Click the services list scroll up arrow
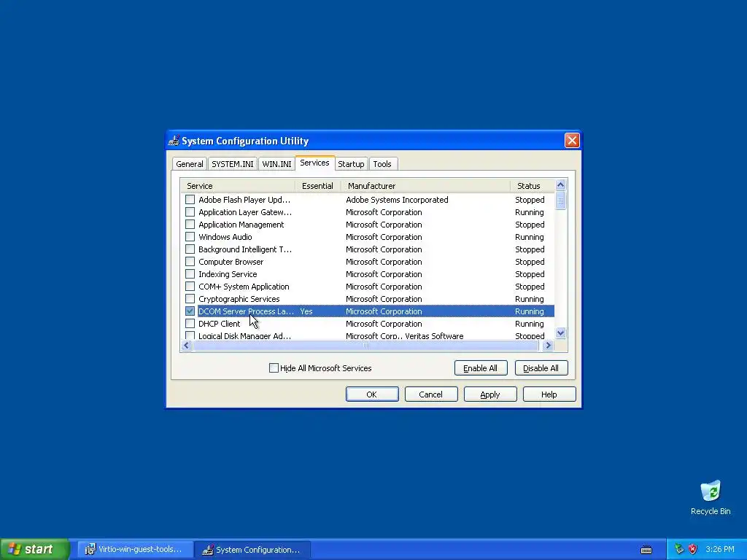The height and width of the screenshot is (560, 747). point(560,184)
